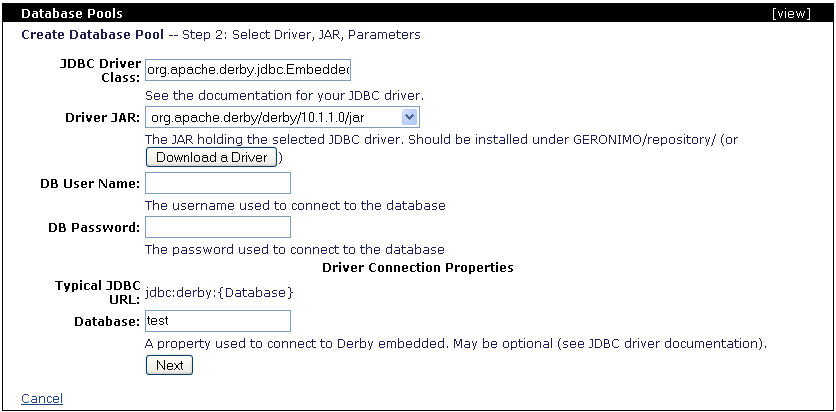Click the DB Password label
Viewport: 836px width, 412px height.
(x=93, y=227)
